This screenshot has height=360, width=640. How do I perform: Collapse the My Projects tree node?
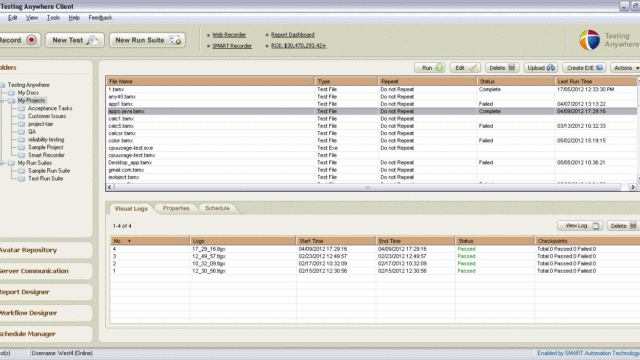(2, 100)
